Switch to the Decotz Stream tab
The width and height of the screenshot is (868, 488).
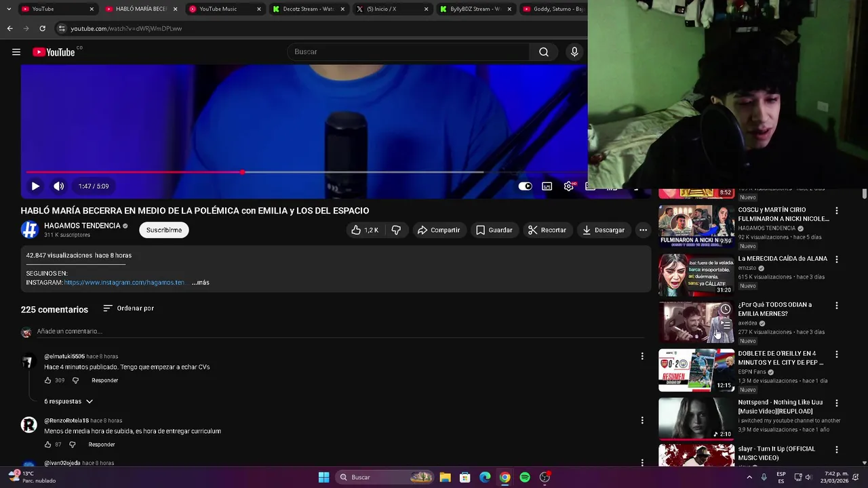309,9
